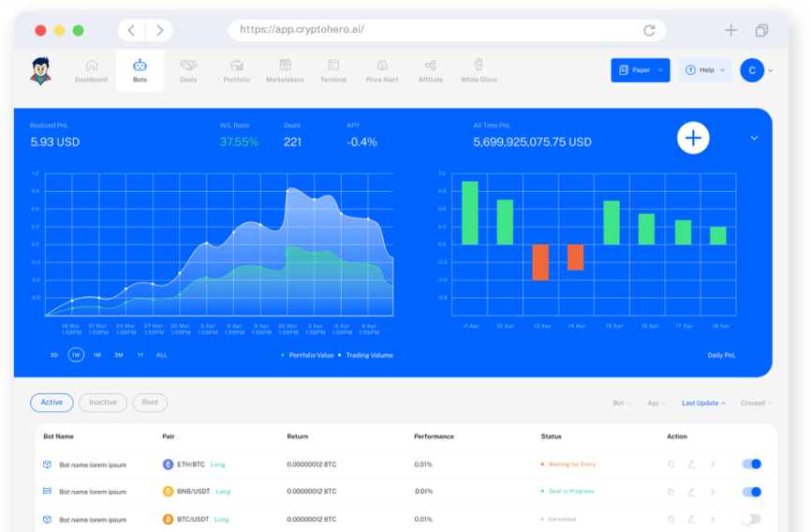Image resolution: width=811 pixels, height=532 pixels.
Task: Open a new browser tab with plus
Action: [730, 31]
